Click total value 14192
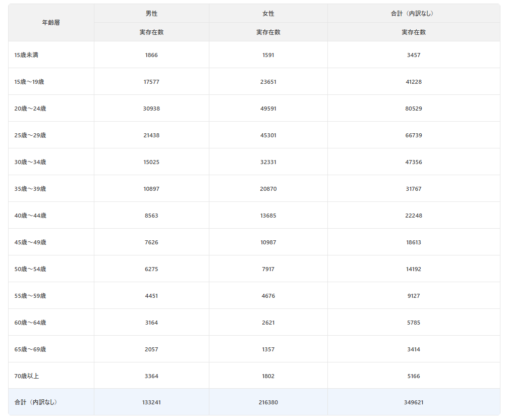The image size is (505, 420). pos(414,269)
